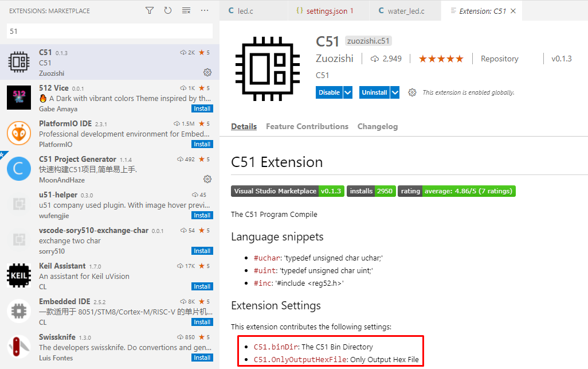
Task: Open the Feature Contributions tab
Action: point(308,126)
